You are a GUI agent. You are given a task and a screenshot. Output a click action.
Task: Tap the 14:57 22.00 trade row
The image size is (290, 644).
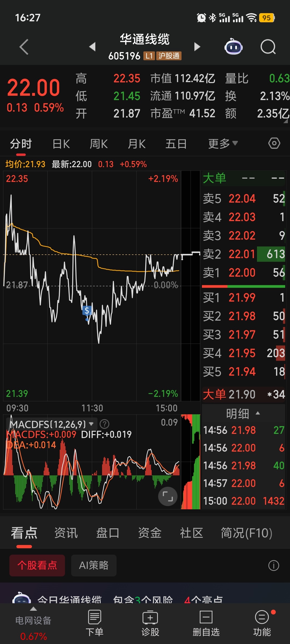click(244, 483)
